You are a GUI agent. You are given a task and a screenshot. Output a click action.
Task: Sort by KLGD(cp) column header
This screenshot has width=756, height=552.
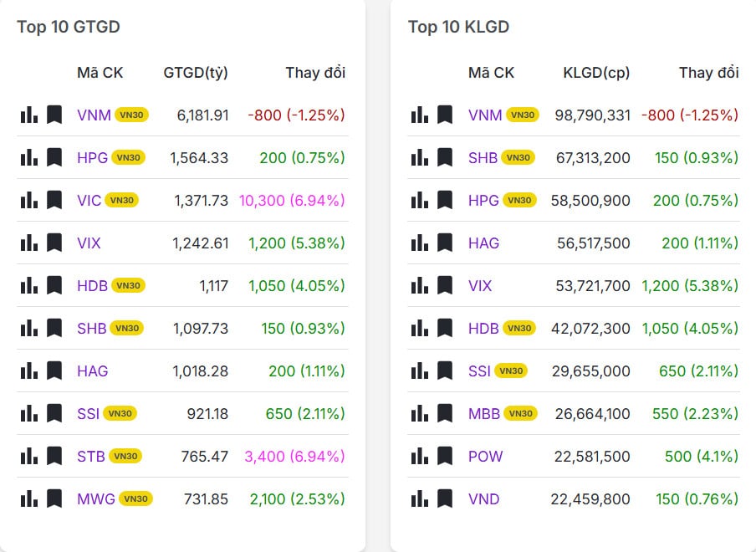click(x=596, y=73)
